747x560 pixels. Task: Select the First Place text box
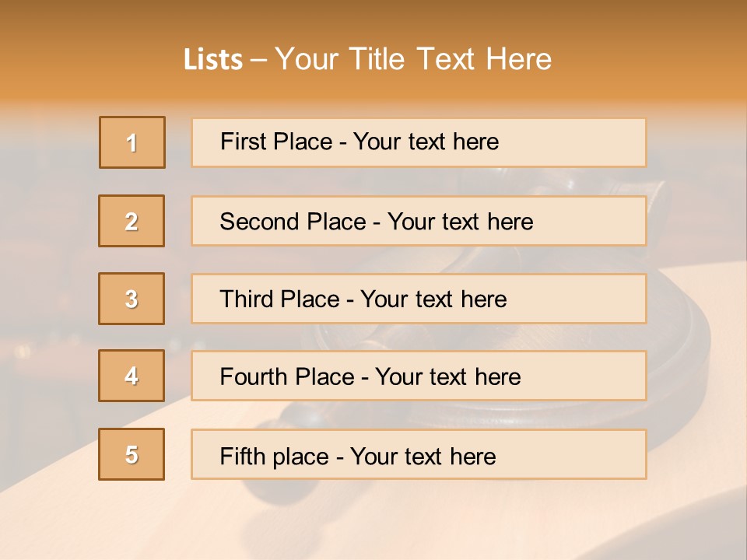[x=419, y=142]
